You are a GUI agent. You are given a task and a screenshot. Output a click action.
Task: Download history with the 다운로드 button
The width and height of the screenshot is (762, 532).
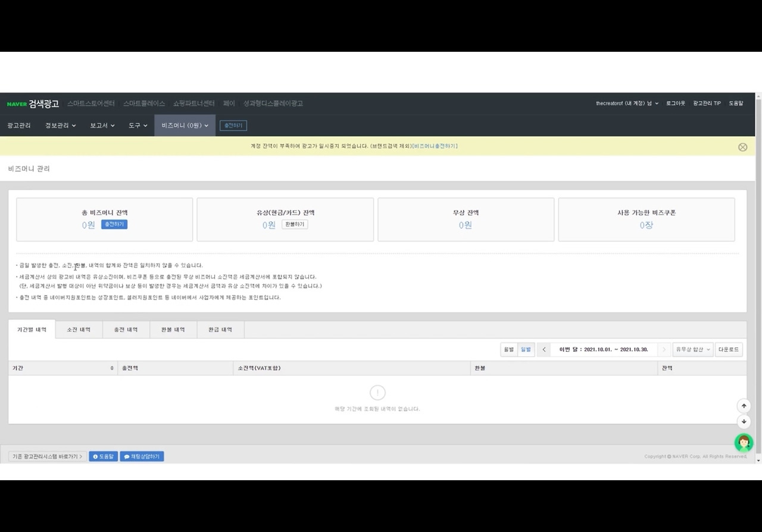click(x=729, y=349)
